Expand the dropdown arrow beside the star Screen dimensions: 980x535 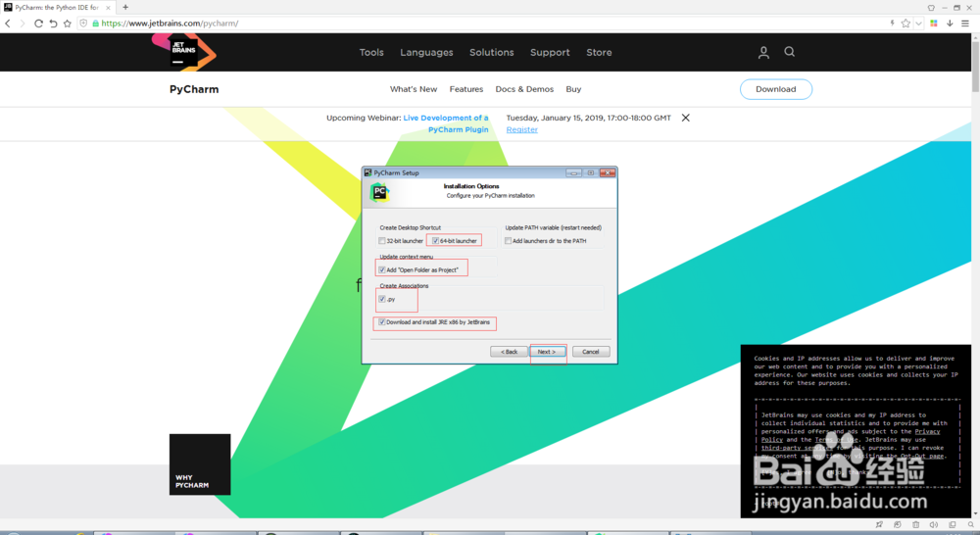click(x=918, y=24)
